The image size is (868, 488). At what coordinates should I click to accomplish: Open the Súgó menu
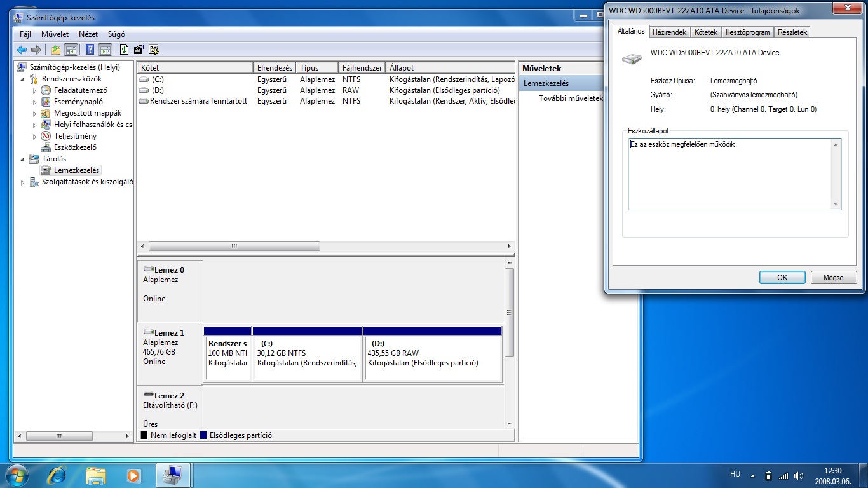pyautogui.click(x=116, y=34)
